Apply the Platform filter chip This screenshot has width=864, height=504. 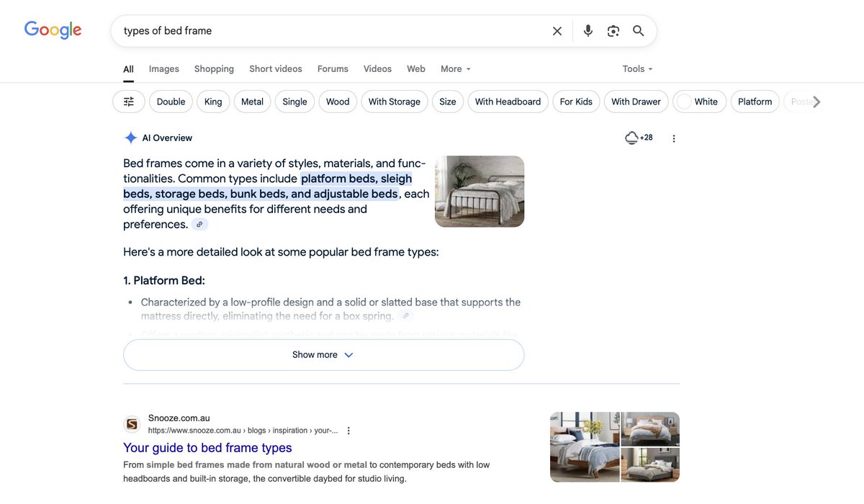(755, 102)
